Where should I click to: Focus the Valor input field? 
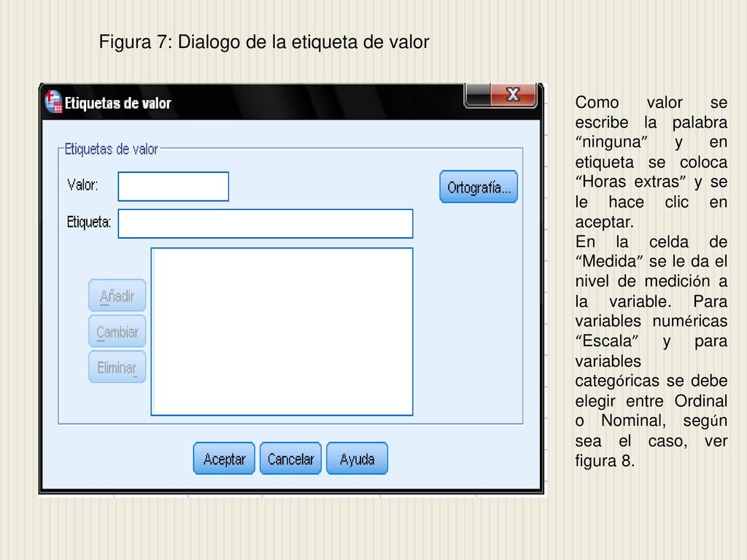[x=174, y=186]
